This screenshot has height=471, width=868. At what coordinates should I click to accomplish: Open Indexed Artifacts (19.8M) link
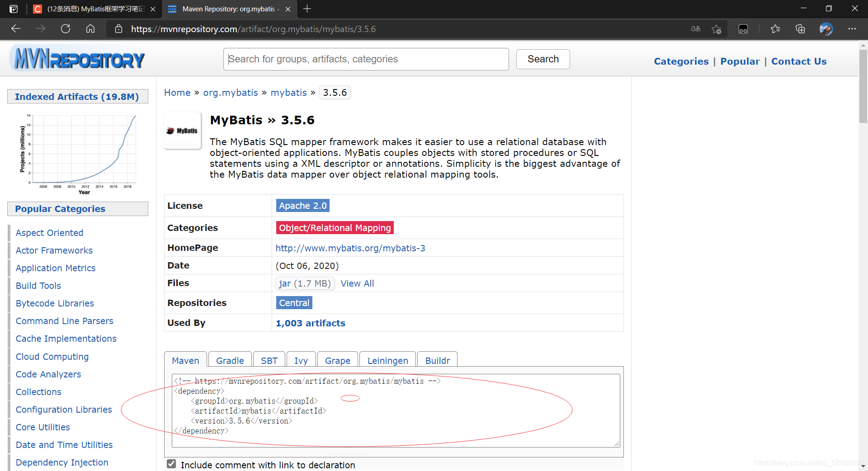(77, 97)
